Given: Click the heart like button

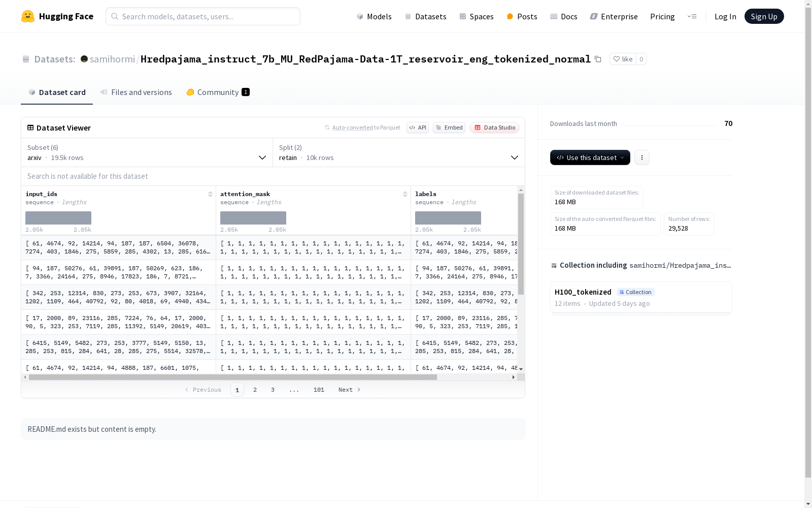Looking at the screenshot, I should (623, 59).
